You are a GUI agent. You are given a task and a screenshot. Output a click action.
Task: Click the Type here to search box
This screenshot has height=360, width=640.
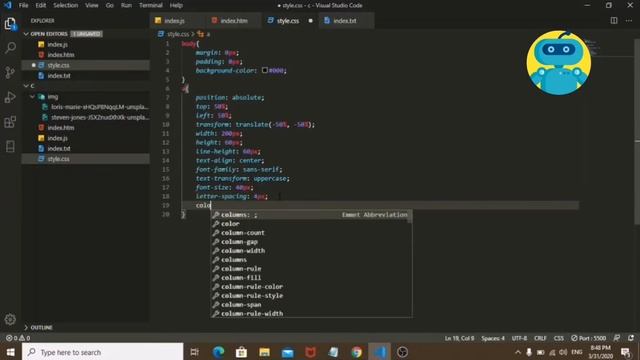(103, 352)
